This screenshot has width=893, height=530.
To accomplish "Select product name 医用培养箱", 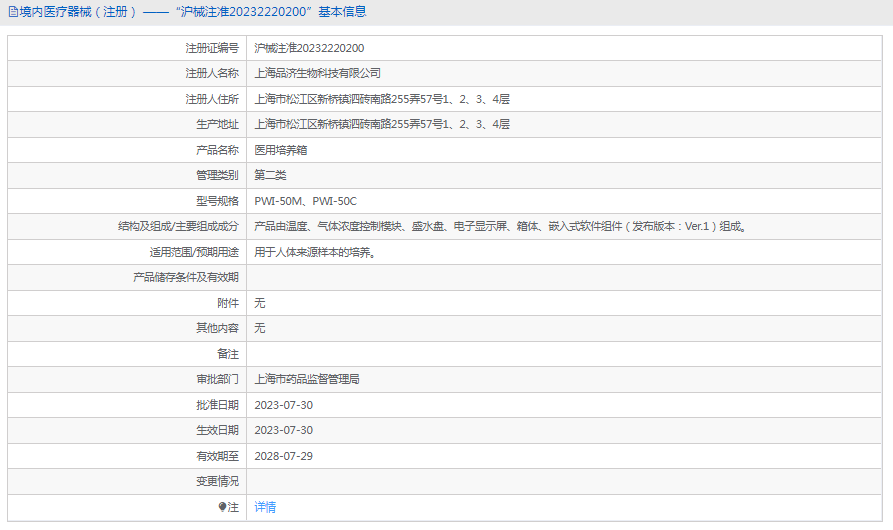I will click(x=281, y=150).
